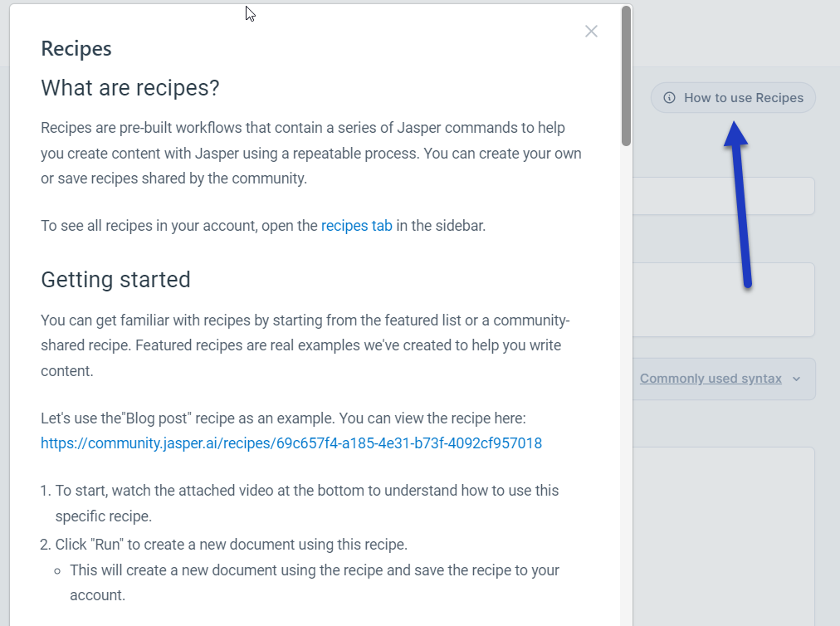Open the "recipes tab" link
The height and width of the screenshot is (626, 840).
click(357, 226)
